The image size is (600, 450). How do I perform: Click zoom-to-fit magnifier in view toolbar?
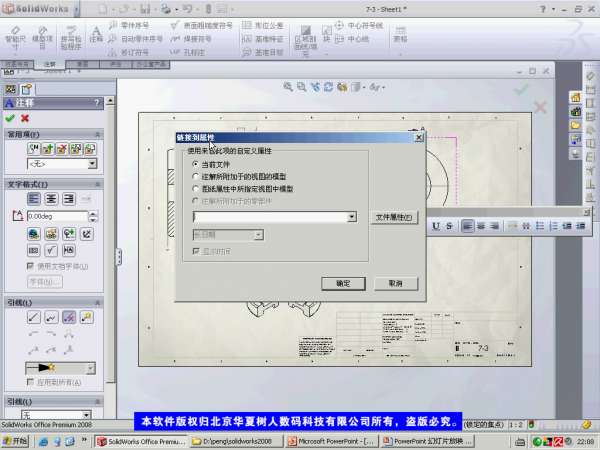287,87
